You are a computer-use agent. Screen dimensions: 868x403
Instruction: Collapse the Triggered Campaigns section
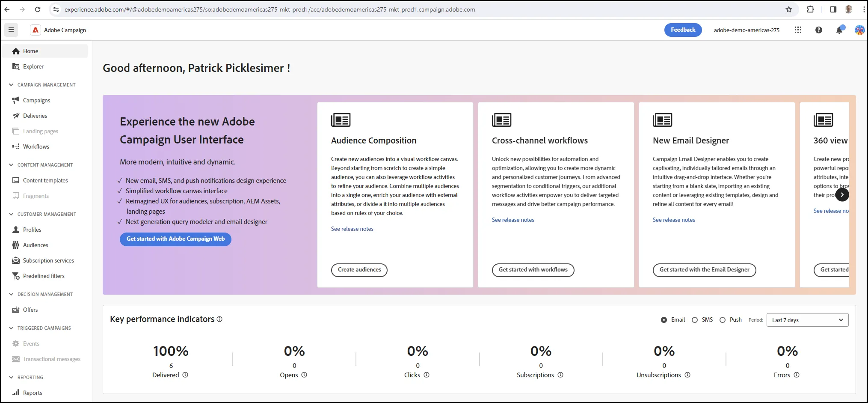(x=11, y=328)
